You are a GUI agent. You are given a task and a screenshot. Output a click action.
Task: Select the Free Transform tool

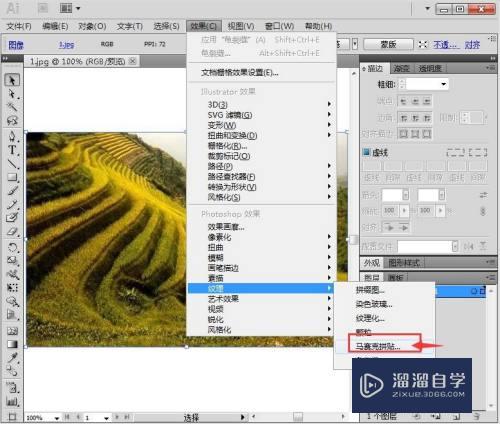(x=12, y=288)
